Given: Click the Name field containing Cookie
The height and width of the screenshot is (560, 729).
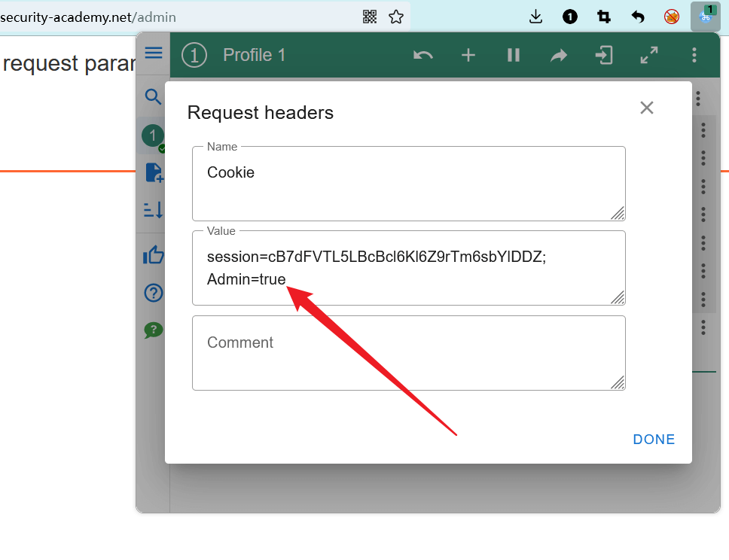Looking at the screenshot, I should tap(408, 183).
